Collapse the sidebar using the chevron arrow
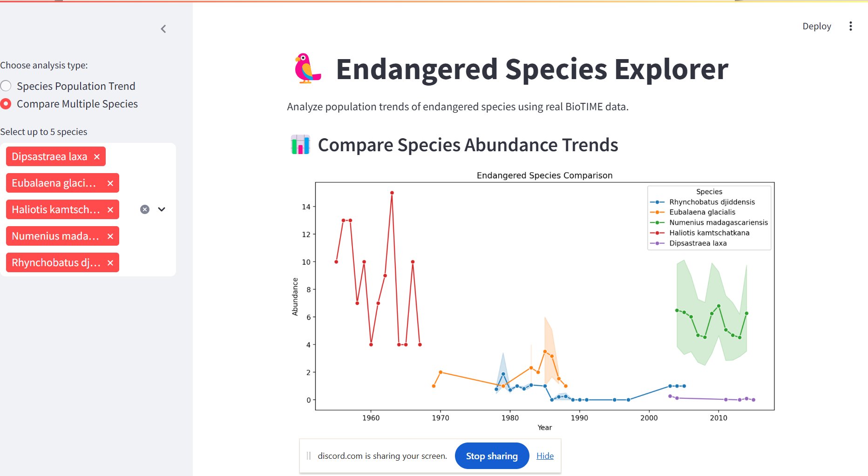This screenshot has width=868, height=476. (163, 29)
